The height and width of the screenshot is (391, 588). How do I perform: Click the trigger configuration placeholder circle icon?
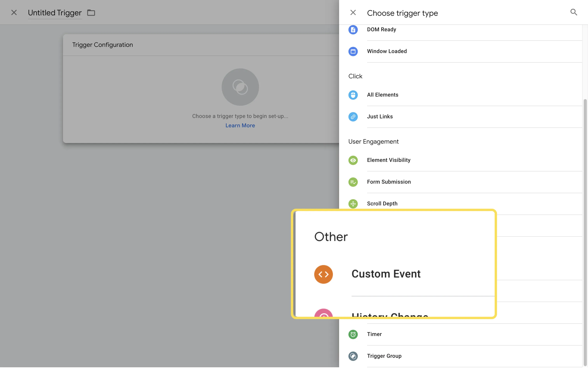[x=240, y=87]
